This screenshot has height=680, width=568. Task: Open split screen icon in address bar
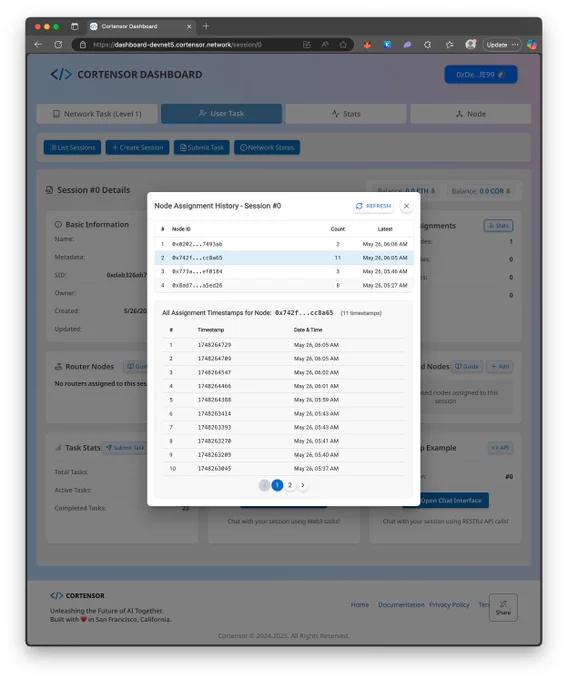pos(307,45)
